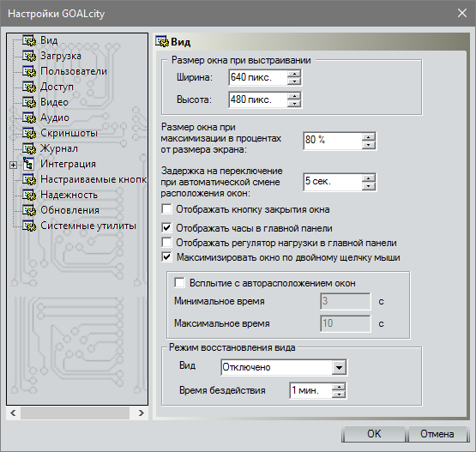Click the Аудио settings icon
476x452 pixels.
pos(29,118)
